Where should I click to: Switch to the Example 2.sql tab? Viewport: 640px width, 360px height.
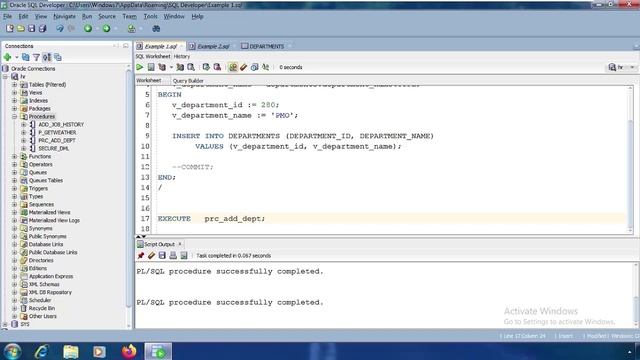(x=213, y=47)
